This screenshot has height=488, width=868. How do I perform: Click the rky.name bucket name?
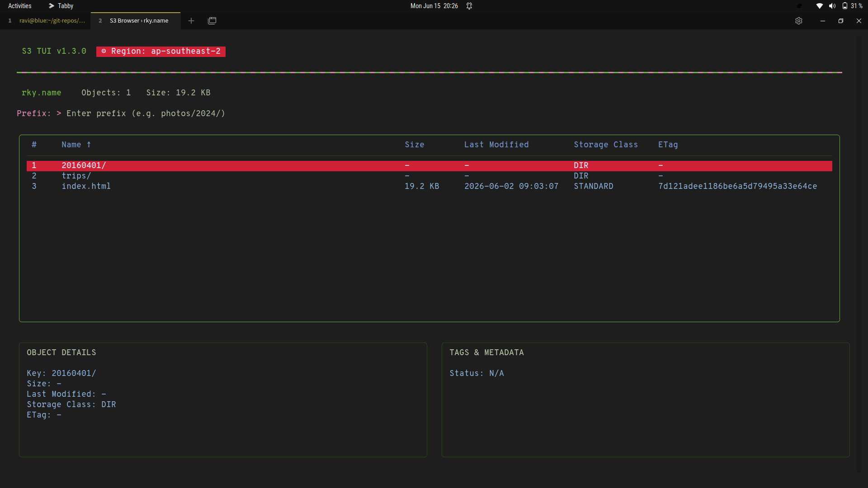click(x=41, y=93)
